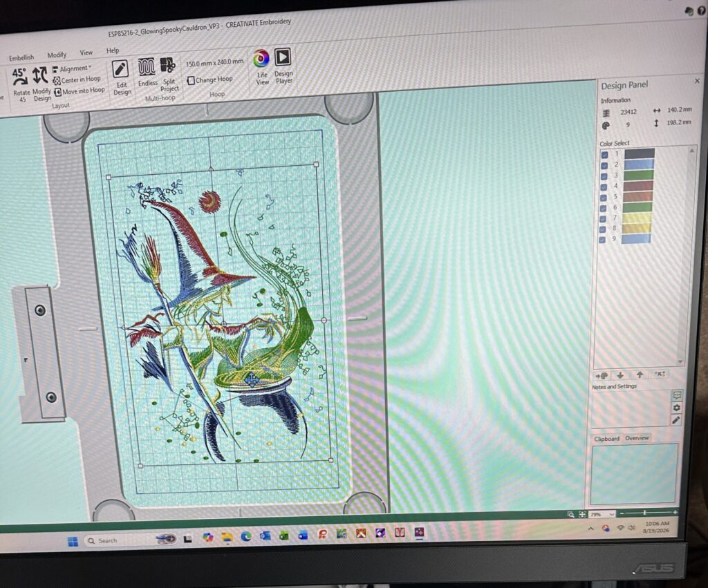Uncheck color 8 checkbox

(602, 229)
